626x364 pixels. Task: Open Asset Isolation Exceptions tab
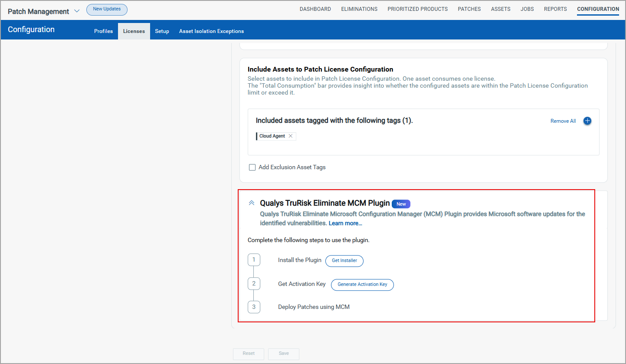tap(211, 31)
